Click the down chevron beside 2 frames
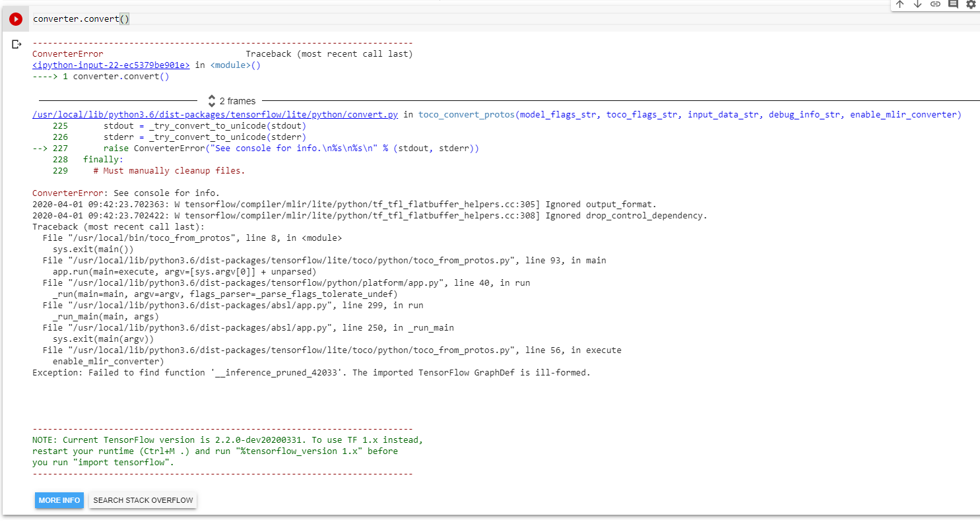 211,104
